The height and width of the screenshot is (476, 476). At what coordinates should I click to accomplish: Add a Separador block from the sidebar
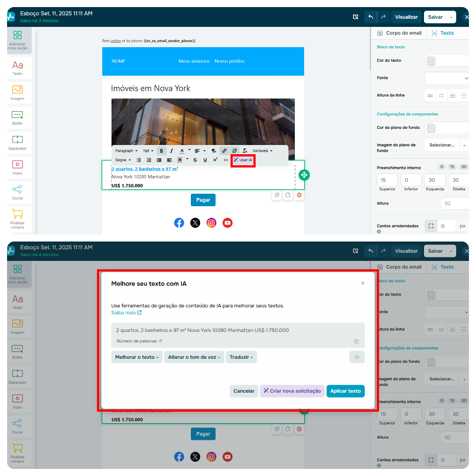pos(18,142)
